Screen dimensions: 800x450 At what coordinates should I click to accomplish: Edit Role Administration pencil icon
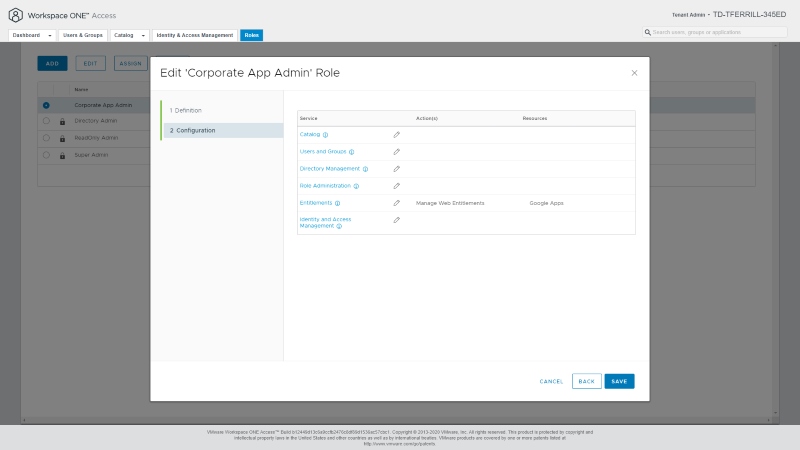[x=396, y=186]
